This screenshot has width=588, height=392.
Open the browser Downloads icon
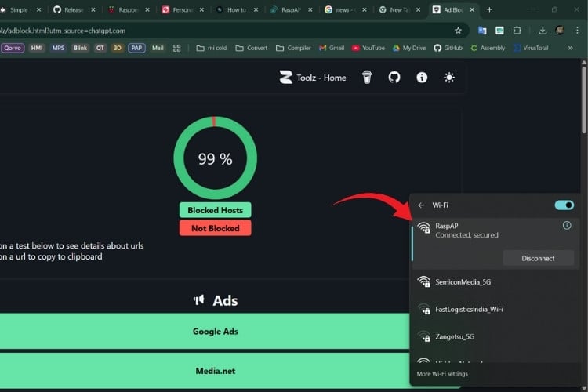[543, 31]
